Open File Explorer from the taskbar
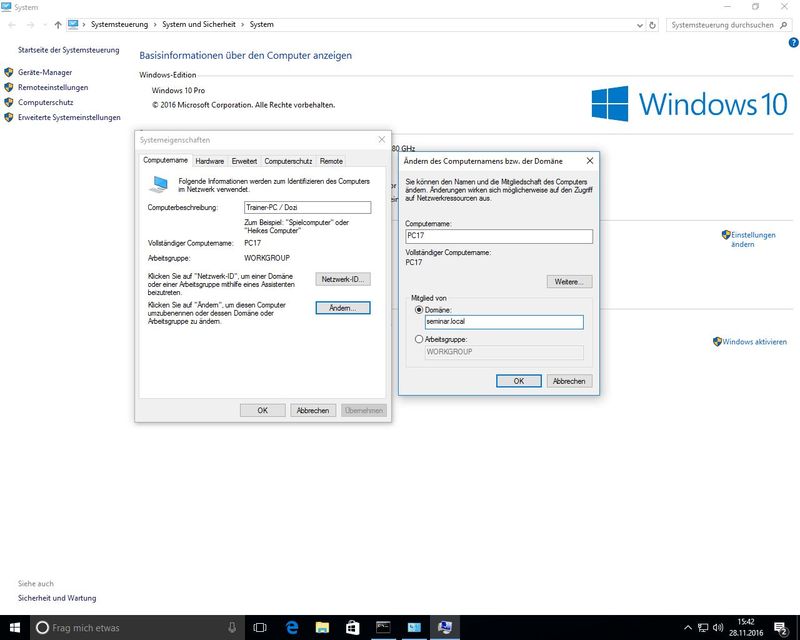 tap(322, 627)
